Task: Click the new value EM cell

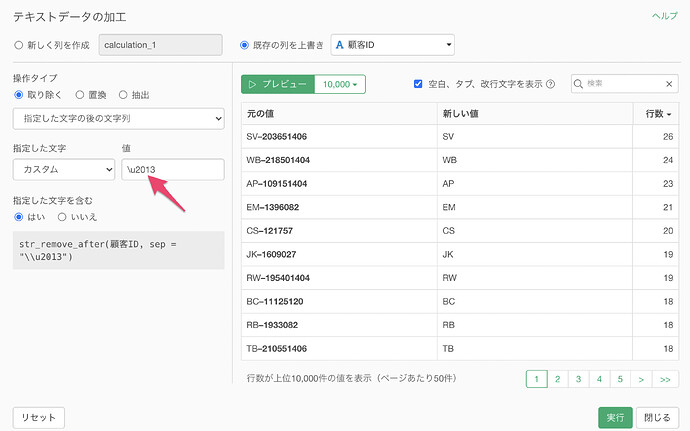Action: tap(535, 207)
